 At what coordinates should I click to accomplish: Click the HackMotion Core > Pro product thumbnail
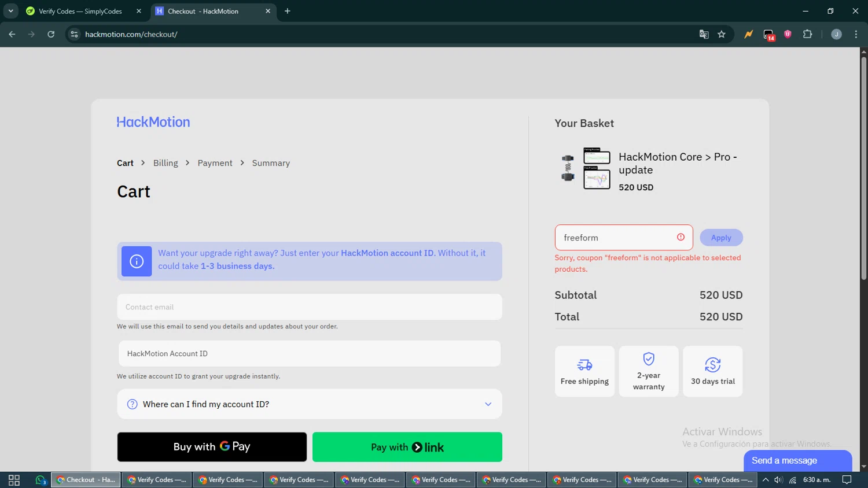586,168
